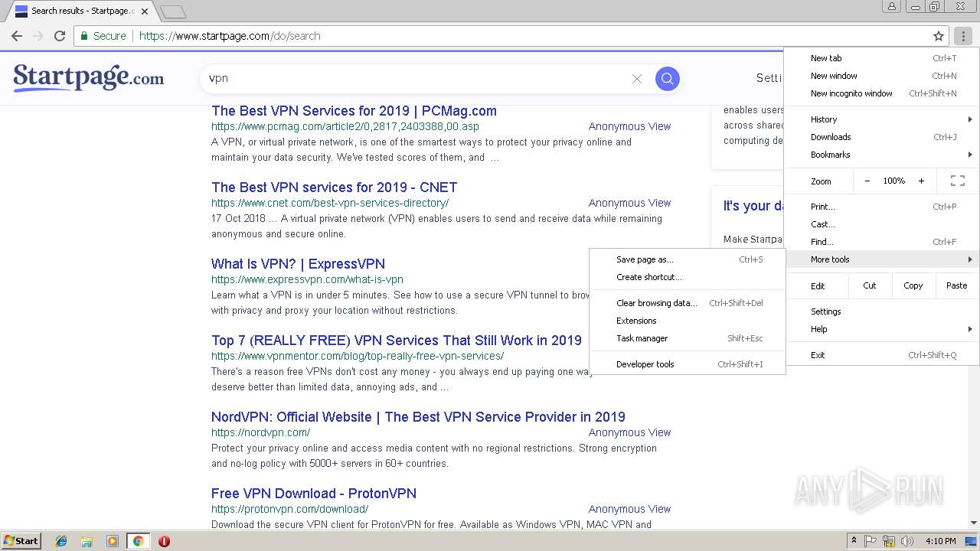Screen dimensions: 980x551
Task: Toggle fullscreen icon in Zoom row
Action: [957, 181]
